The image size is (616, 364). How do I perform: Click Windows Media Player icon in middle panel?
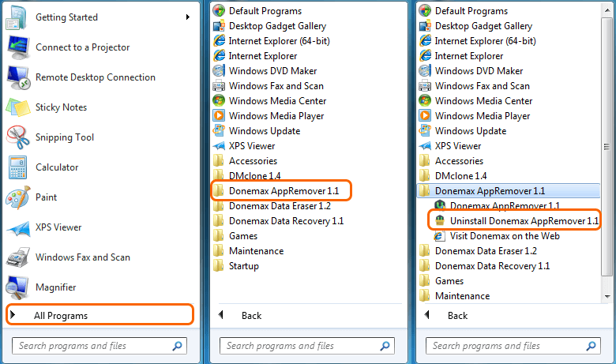219,116
